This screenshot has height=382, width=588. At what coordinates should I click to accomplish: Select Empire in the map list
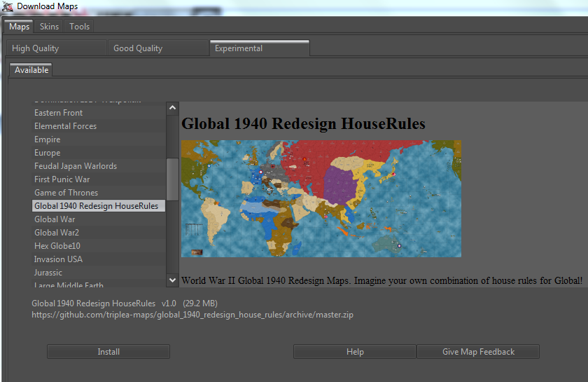click(x=98, y=139)
